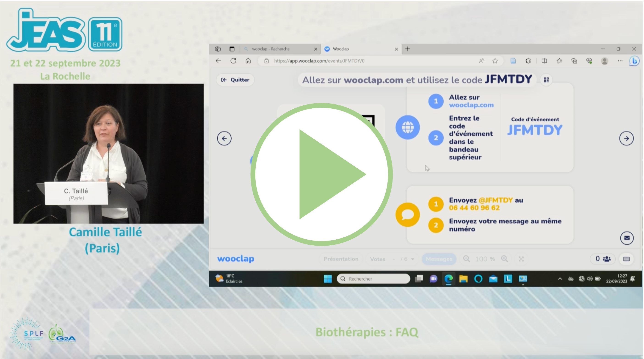The image size is (644, 359).
Task: Open the clock showing 12:27
Action: 616,279
